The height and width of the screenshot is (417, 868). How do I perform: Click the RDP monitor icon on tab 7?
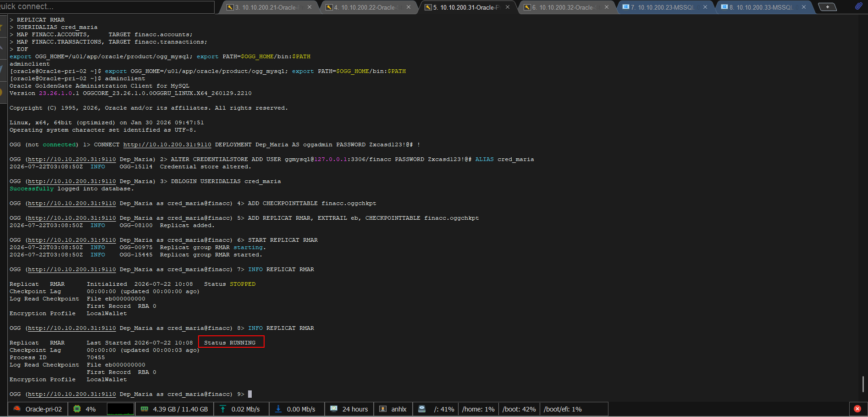pyautogui.click(x=626, y=7)
